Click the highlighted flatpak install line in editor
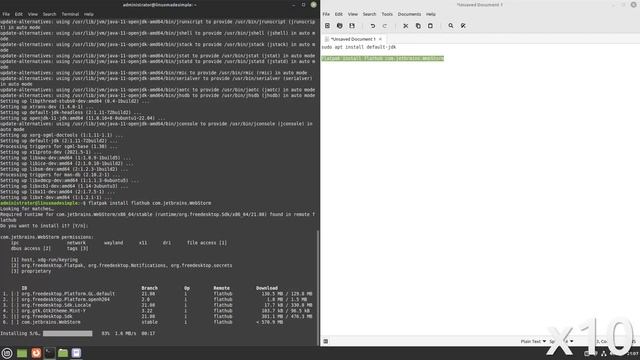 pyautogui.click(x=382, y=58)
